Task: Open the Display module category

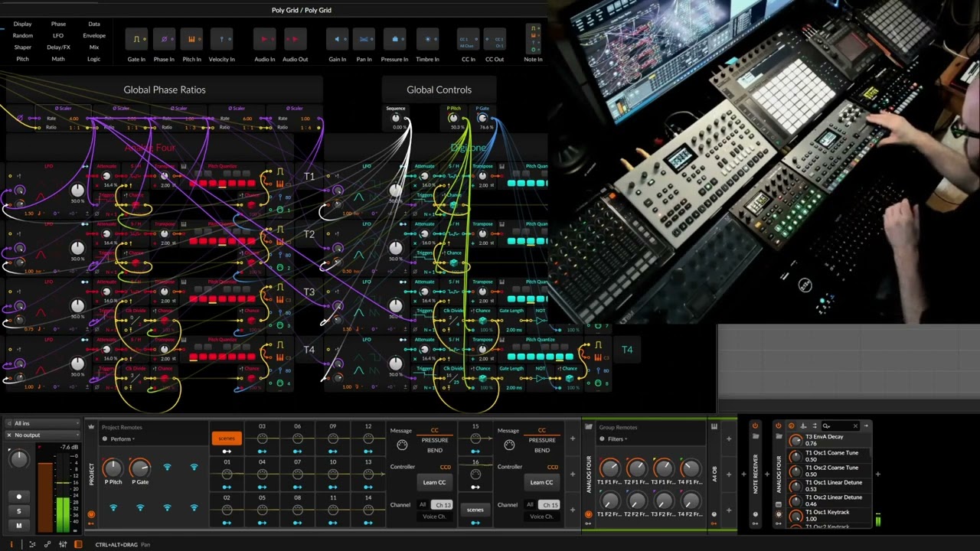Action: (22, 24)
